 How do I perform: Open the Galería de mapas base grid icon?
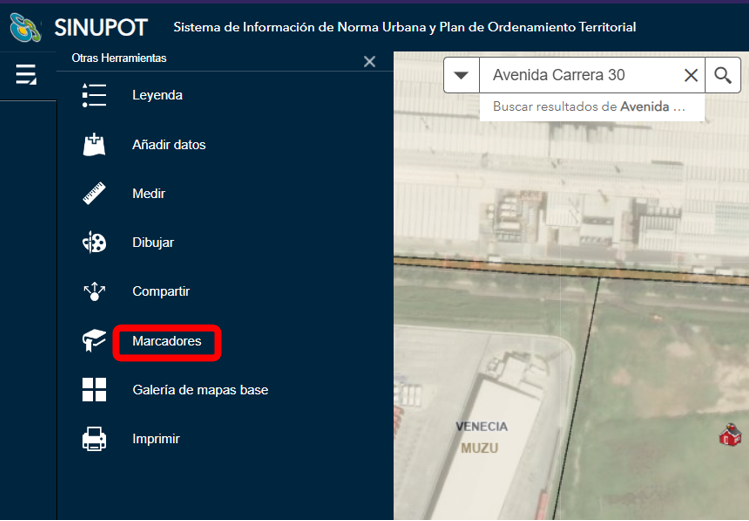[x=94, y=390]
